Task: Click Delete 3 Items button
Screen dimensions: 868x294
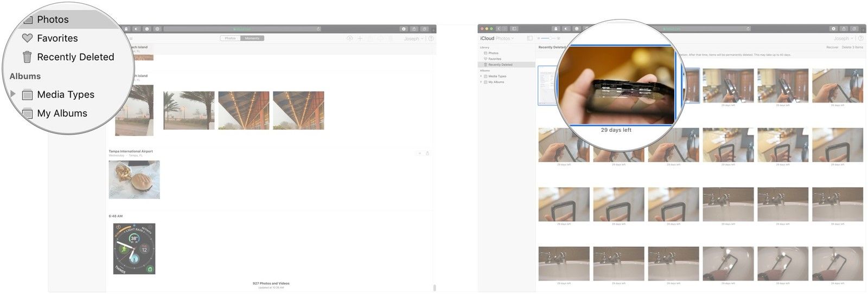Action: click(x=852, y=47)
